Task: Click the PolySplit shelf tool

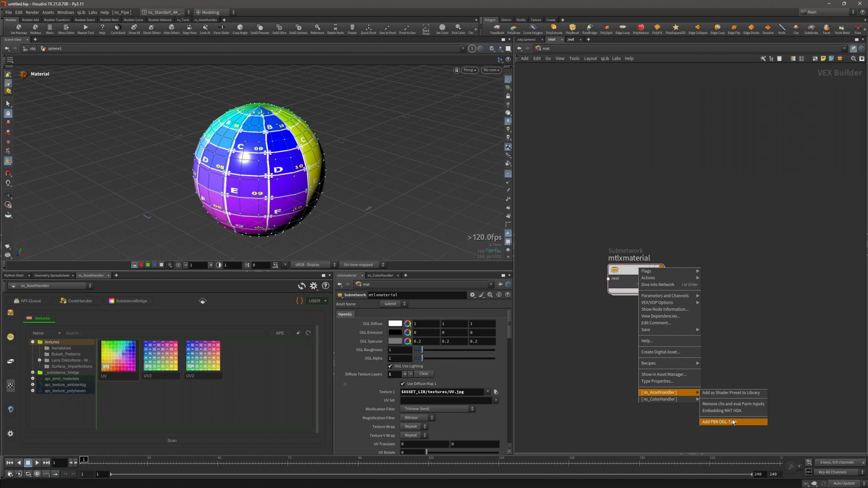Action: pos(606,29)
